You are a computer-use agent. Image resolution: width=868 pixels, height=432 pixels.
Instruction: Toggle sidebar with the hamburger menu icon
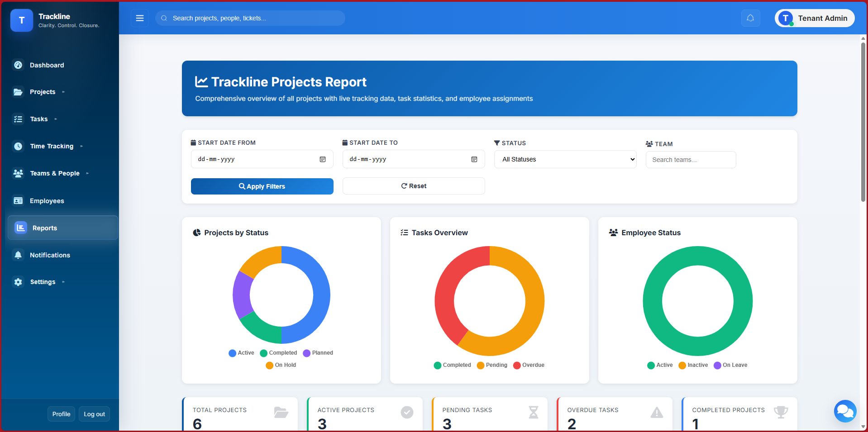coord(140,18)
